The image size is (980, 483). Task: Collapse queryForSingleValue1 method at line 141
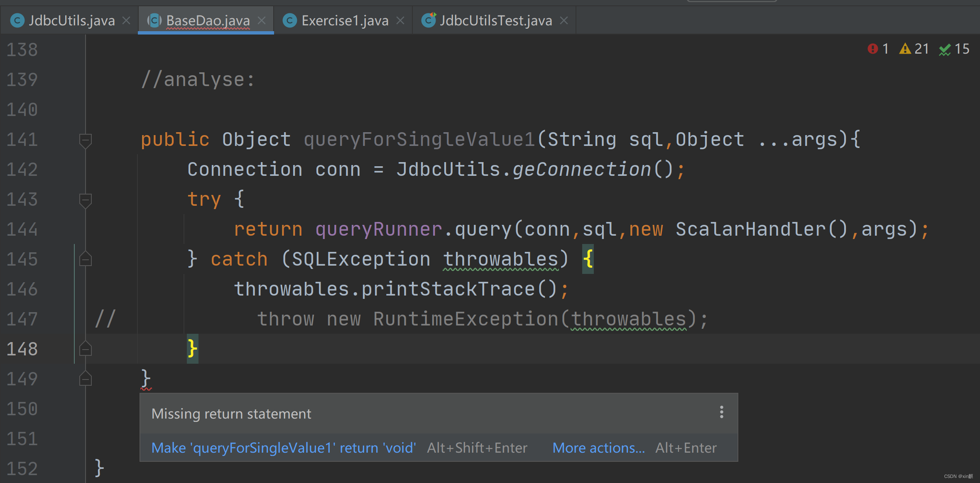pos(86,140)
